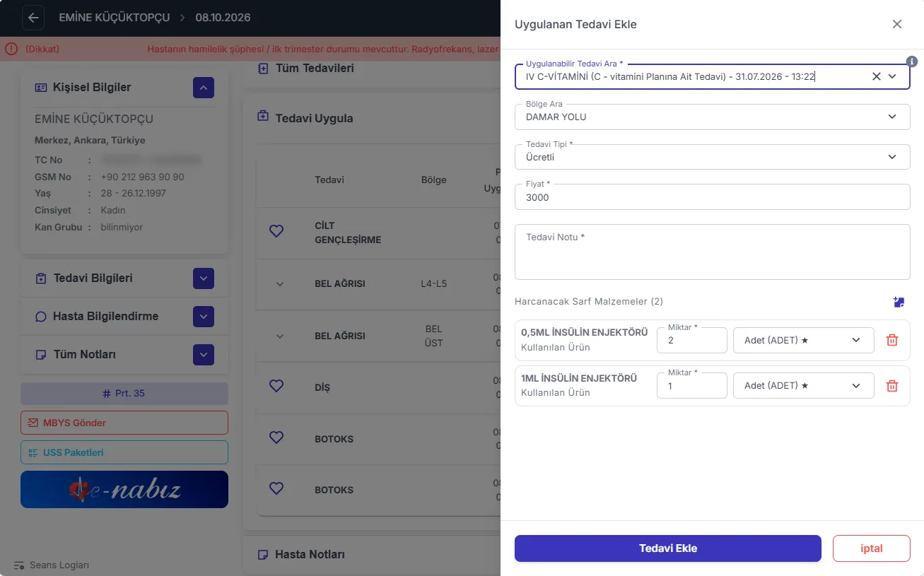Collapse the Kişisel Bilgiler section

pyautogui.click(x=204, y=88)
